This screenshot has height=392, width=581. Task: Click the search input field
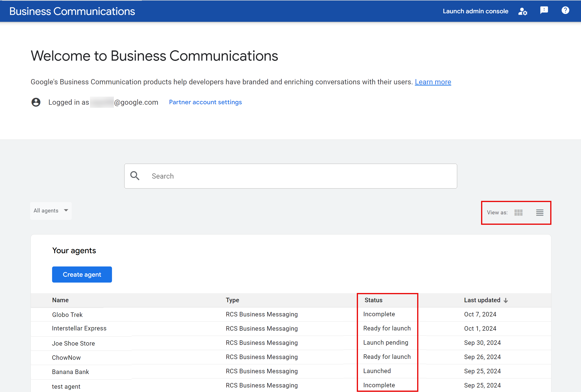pos(291,176)
